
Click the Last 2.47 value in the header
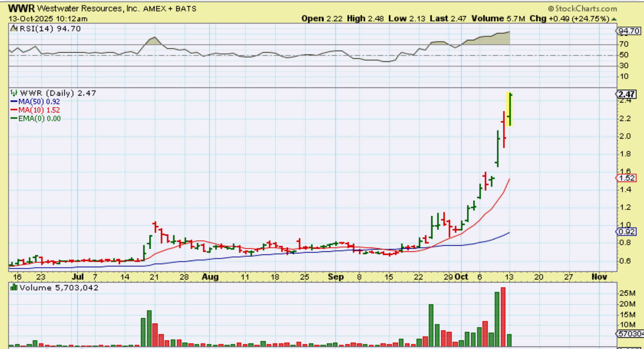tap(448, 19)
